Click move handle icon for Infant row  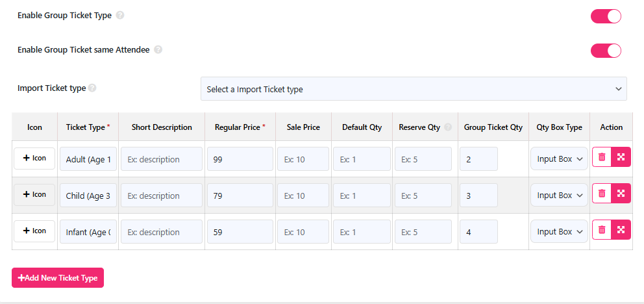(x=621, y=230)
